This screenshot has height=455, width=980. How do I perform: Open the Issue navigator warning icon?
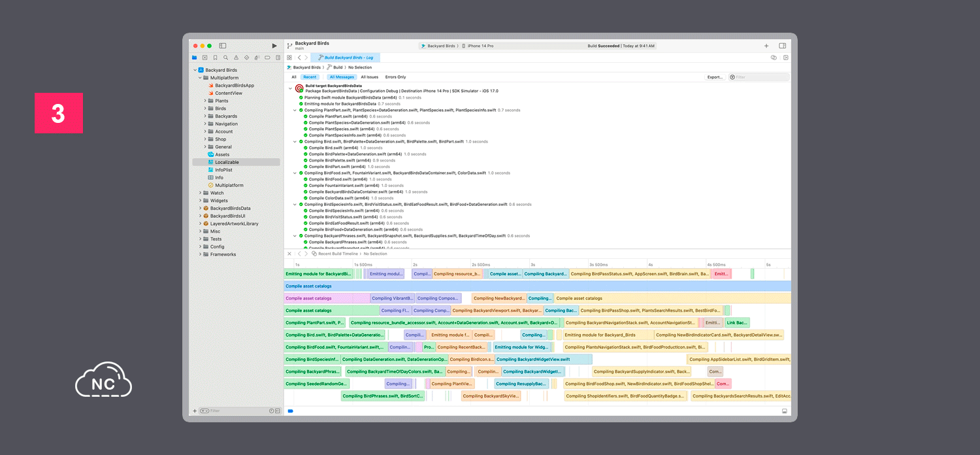coord(236,58)
